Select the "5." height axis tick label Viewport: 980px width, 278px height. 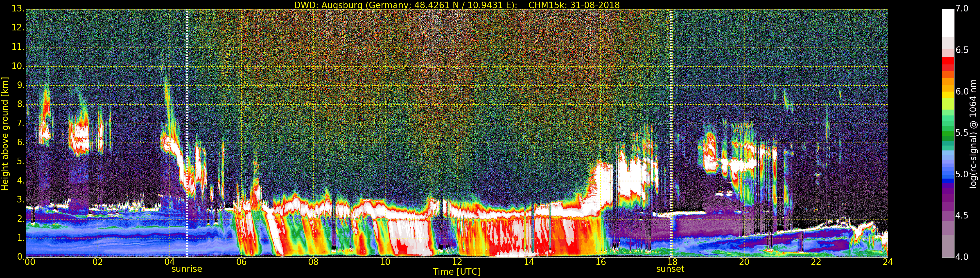click(x=21, y=162)
